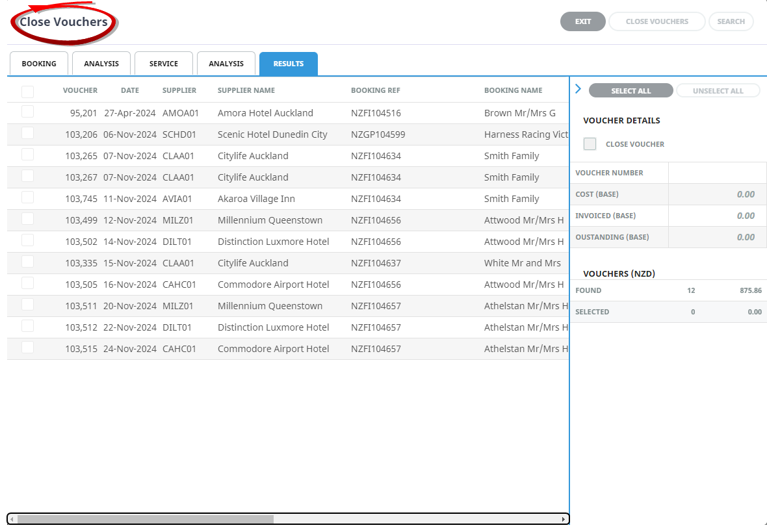The height and width of the screenshot is (532, 767).
Task: Check the box for voucher 103,505
Action: [27, 283]
